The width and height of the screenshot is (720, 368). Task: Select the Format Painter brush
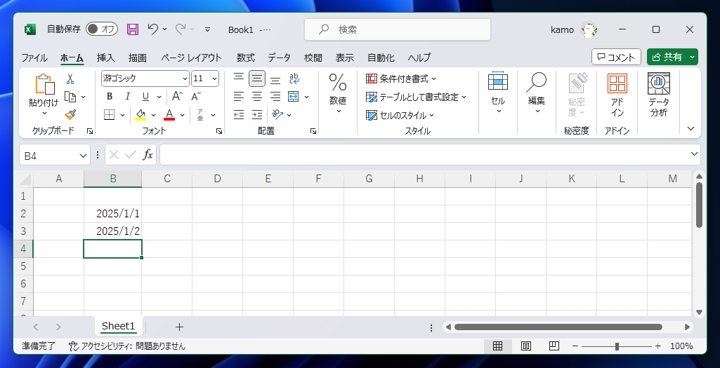coord(70,114)
